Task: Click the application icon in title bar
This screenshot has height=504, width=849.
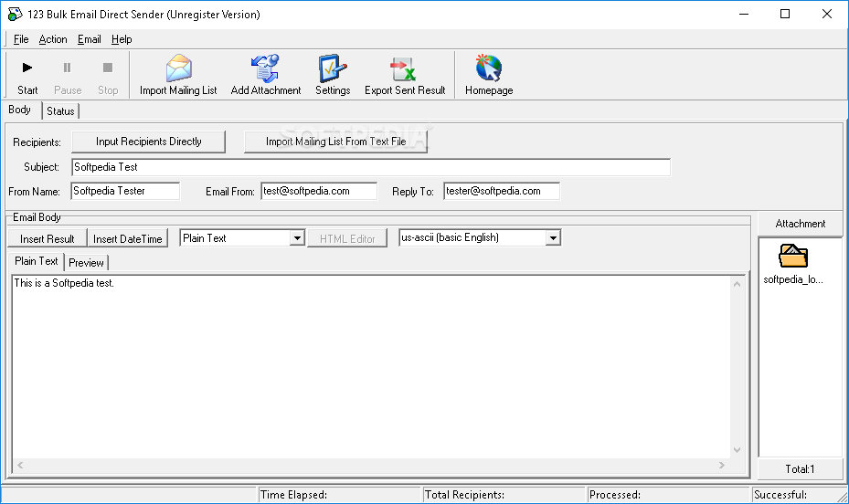Action: [x=15, y=14]
